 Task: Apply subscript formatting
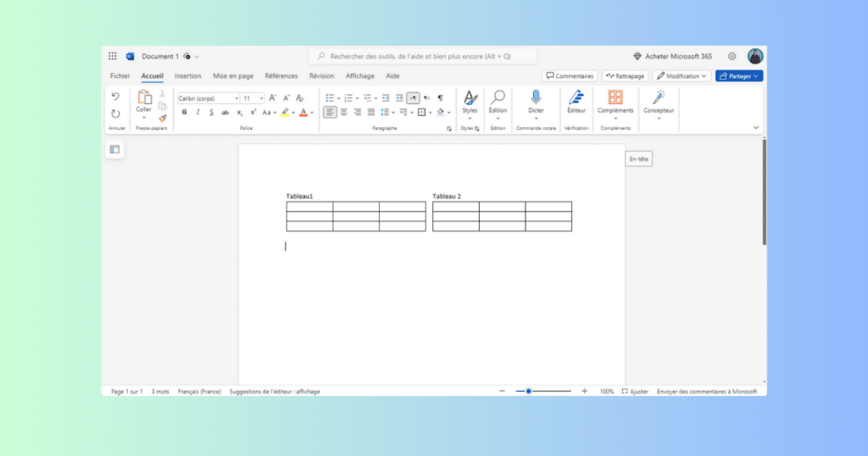(x=239, y=113)
